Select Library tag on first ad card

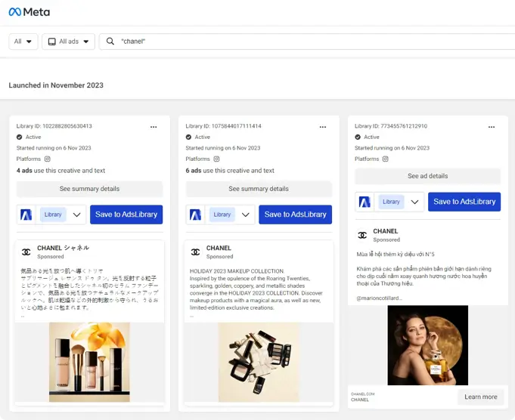pyautogui.click(x=53, y=215)
